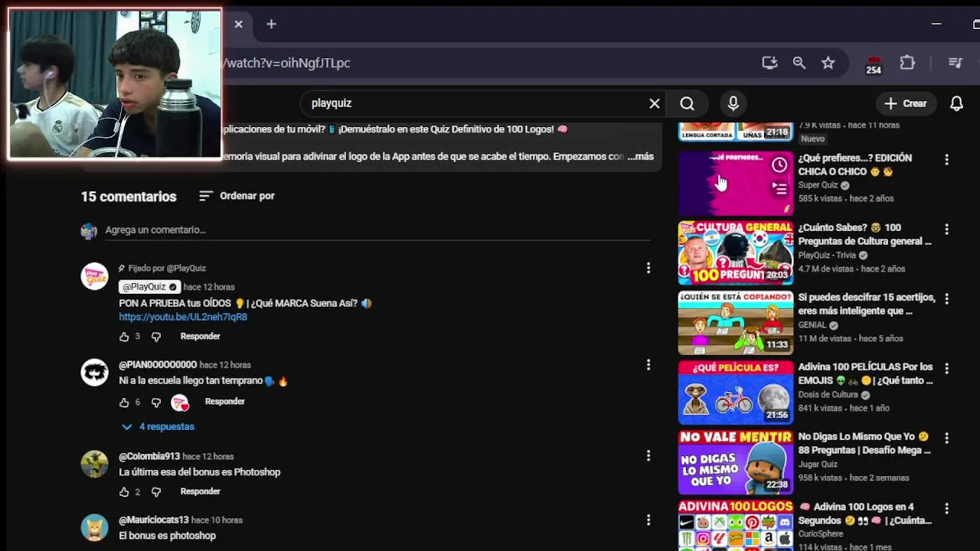Open the Super Quiz channel

(818, 185)
